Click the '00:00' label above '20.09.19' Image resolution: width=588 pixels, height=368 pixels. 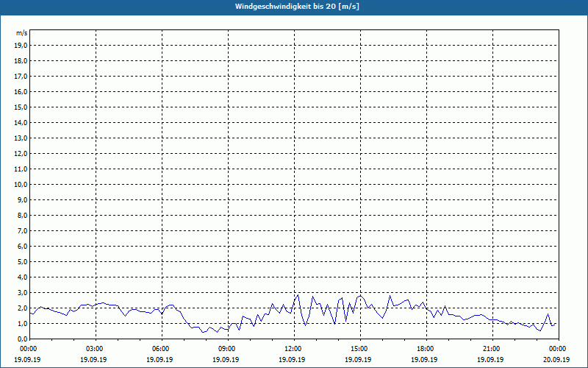pyautogui.click(x=559, y=349)
